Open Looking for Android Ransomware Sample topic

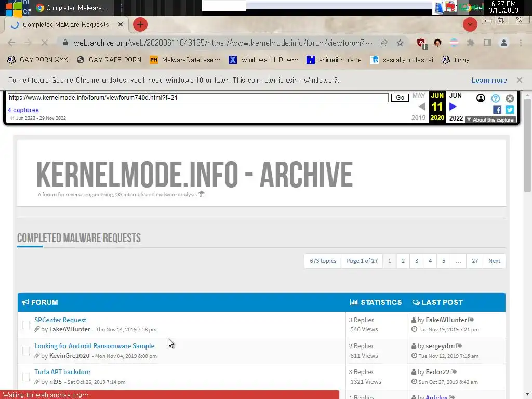point(94,346)
